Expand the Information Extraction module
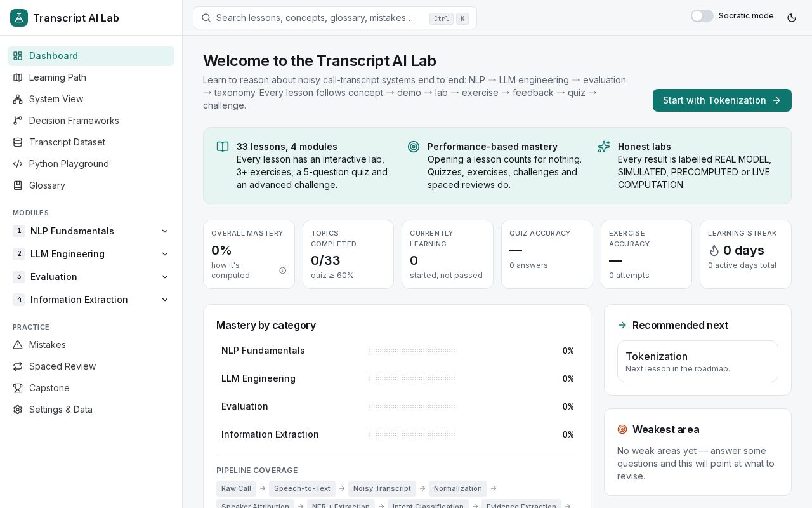Image resolution: width=812 pixels, height=508 pixels. click(x=91, y=300)
